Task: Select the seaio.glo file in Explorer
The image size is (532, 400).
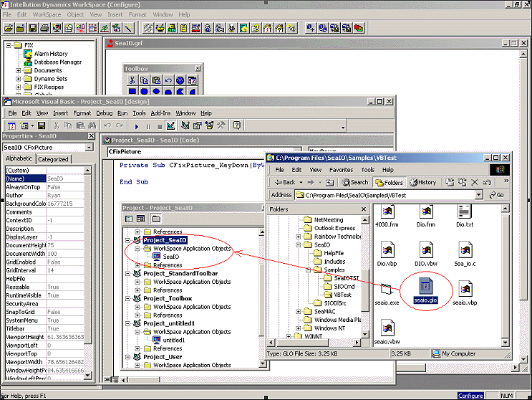Action: (x=425, y=290)
